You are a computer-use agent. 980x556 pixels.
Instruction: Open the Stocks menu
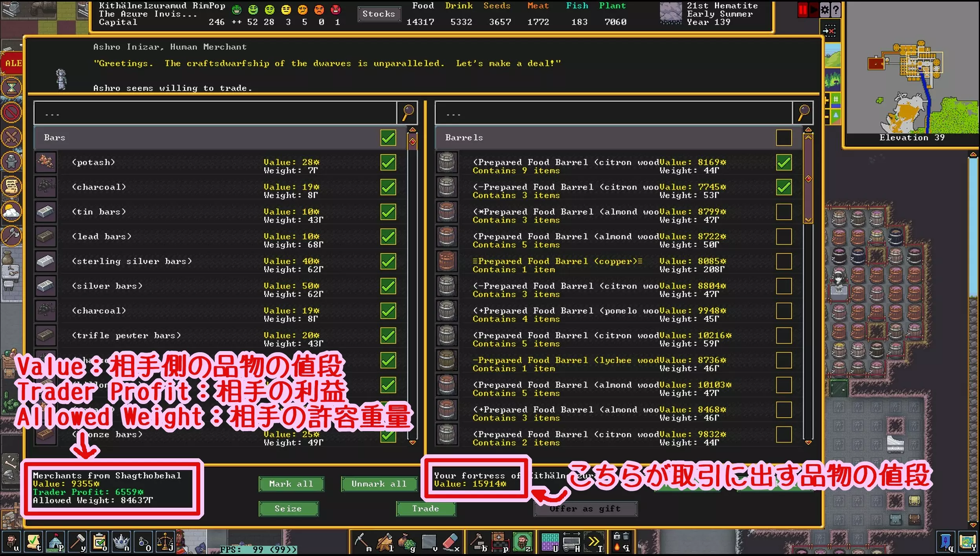pos(378,14)
